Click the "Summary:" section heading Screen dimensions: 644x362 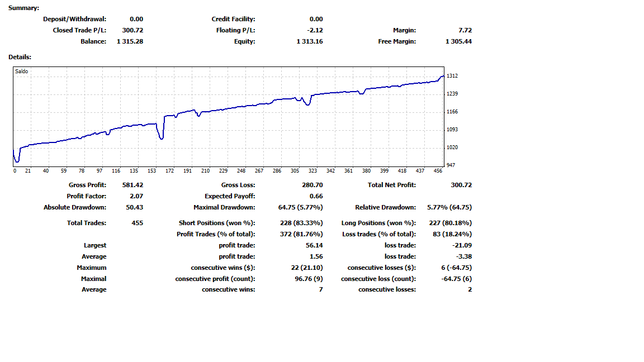[24, 8]
